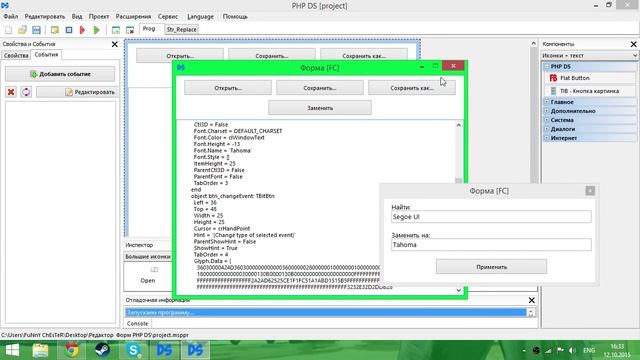Expand the Диалоги component group

(547, 129)
